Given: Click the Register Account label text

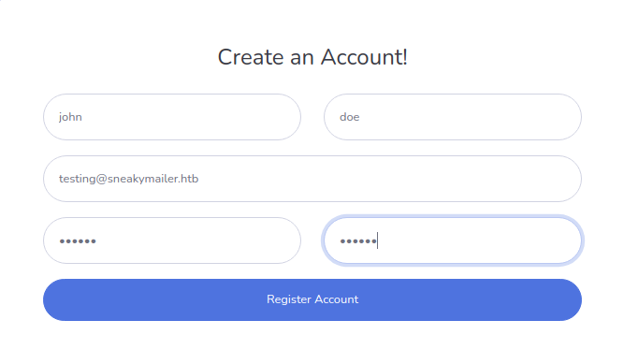Looking at the screenshot, I should [x=312, y=299].
